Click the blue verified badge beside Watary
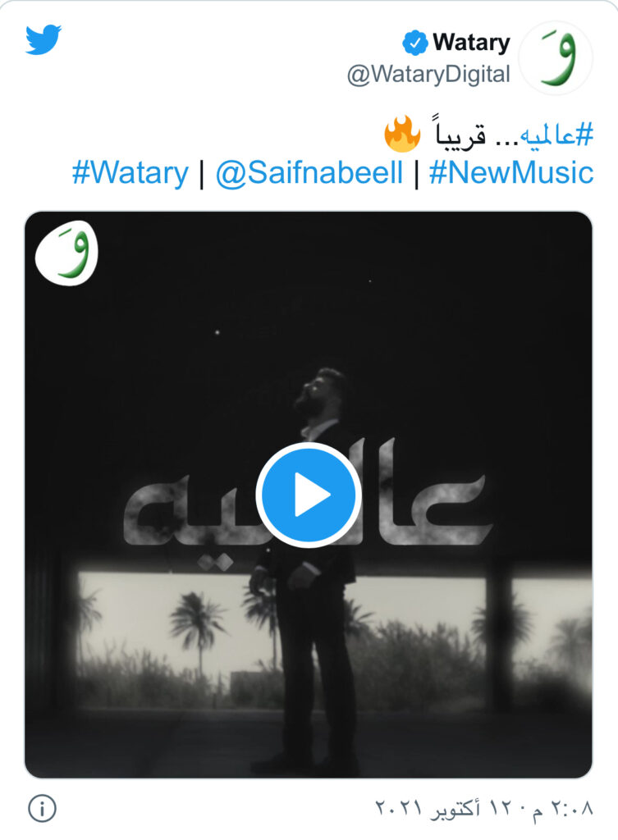This screenshot has height=840, width=618. coord(414,43)
